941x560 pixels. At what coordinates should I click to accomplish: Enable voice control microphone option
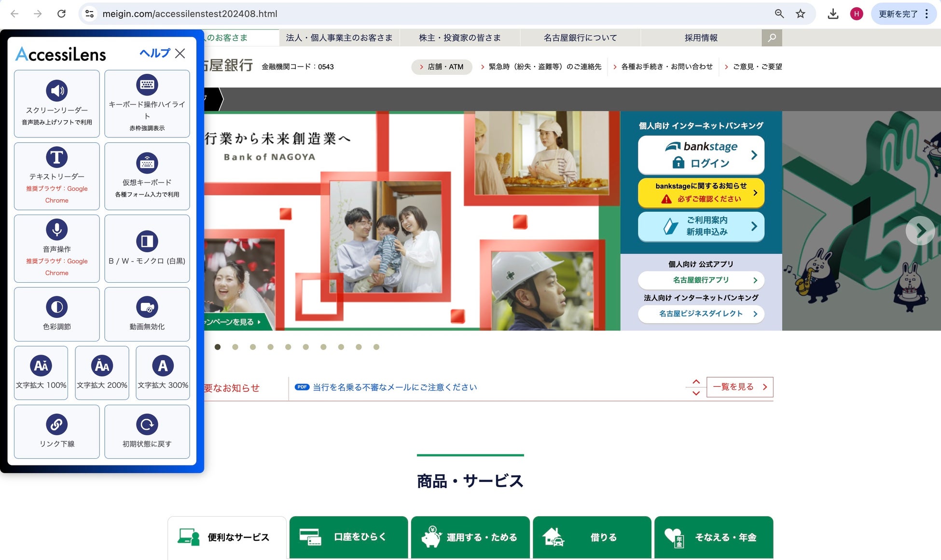pos(57,248)
